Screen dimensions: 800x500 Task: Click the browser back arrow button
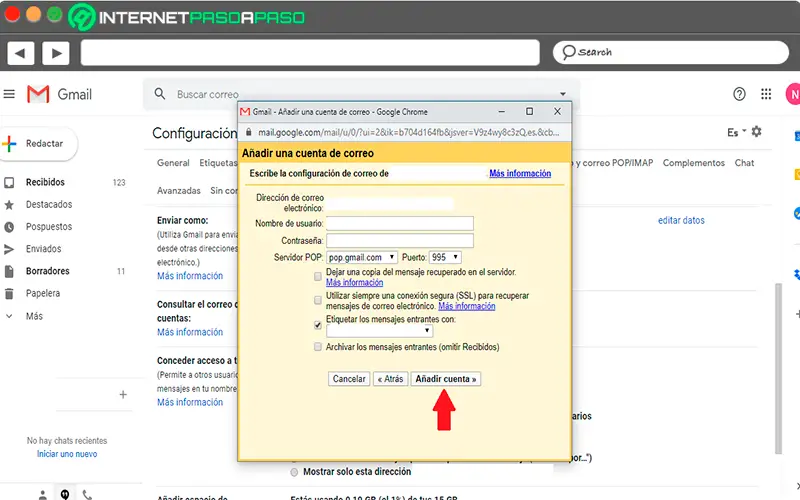click(x=20, y=53)
